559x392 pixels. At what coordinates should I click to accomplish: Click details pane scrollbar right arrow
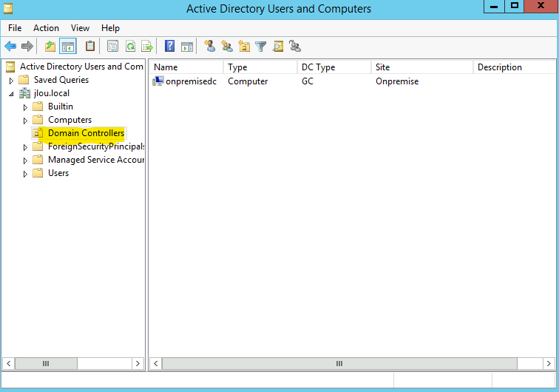[549, 363]
